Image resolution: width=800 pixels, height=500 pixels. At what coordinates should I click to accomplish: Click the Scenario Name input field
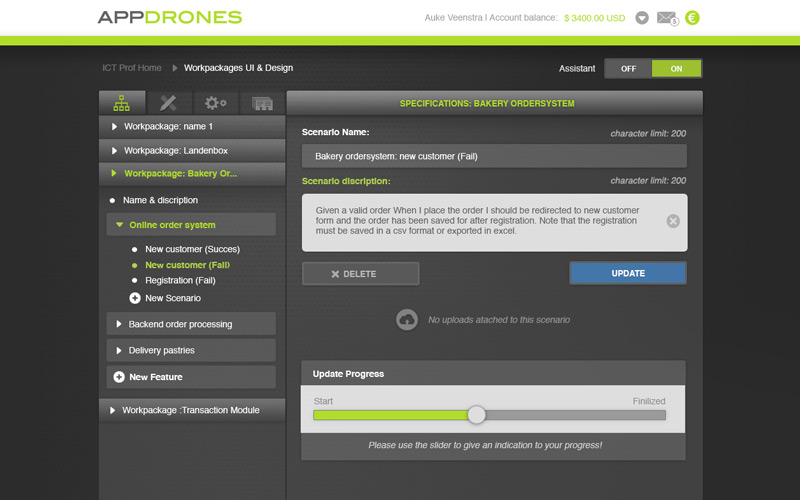click(494, 156)
